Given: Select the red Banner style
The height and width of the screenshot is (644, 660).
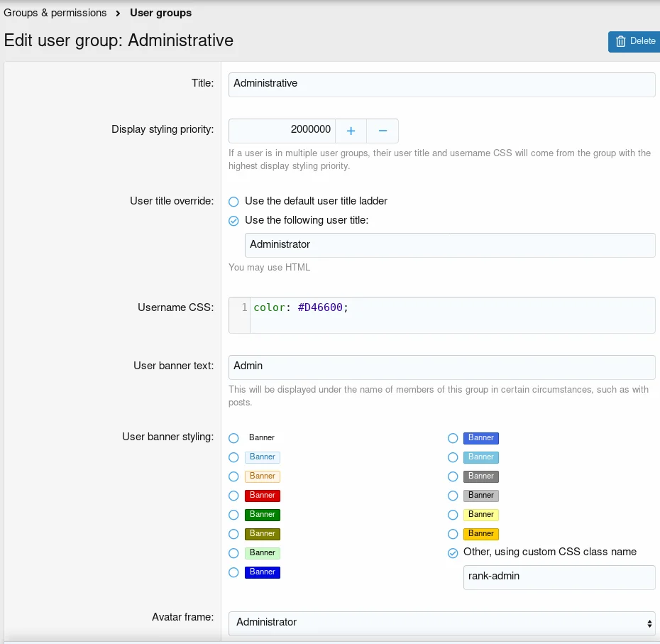Looking at the screenshot, I should pyautogui.click(x=233, y=496).
